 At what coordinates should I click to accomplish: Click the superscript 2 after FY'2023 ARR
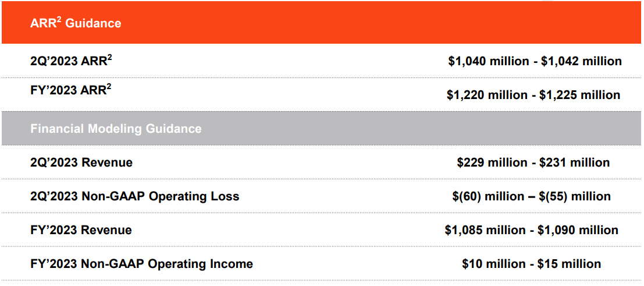coord(108,86)
